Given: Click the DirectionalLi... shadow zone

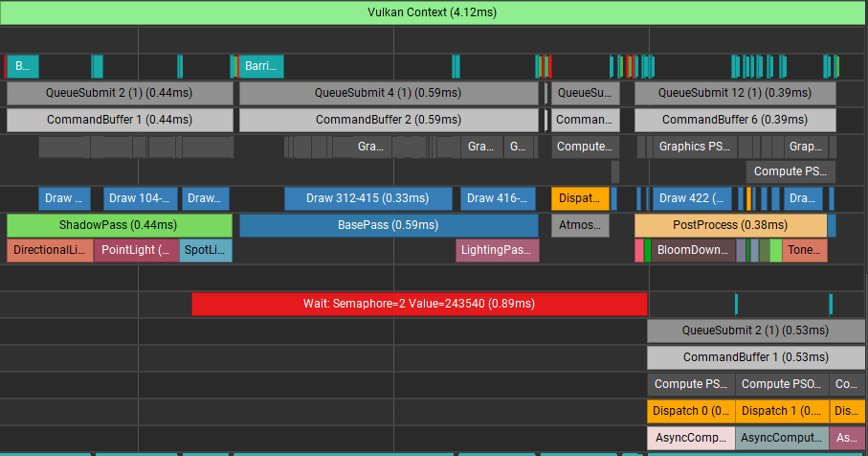Looking at the screenshot, I should (x=50, y=250).
